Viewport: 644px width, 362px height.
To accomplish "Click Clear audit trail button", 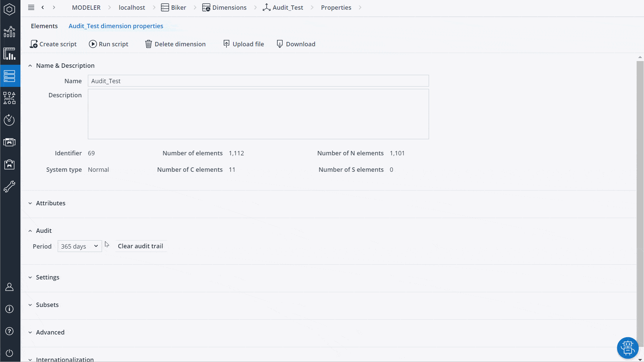I will tap(140, 246).
